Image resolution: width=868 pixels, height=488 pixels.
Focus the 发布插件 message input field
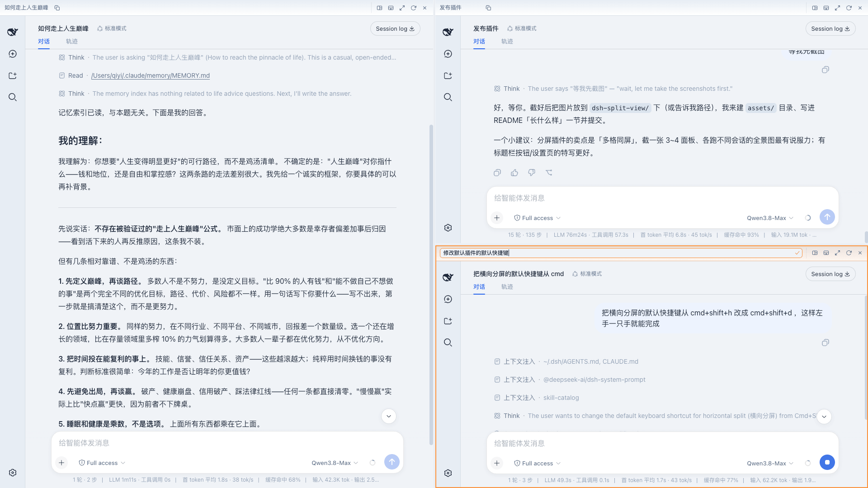tap(663, 198)
